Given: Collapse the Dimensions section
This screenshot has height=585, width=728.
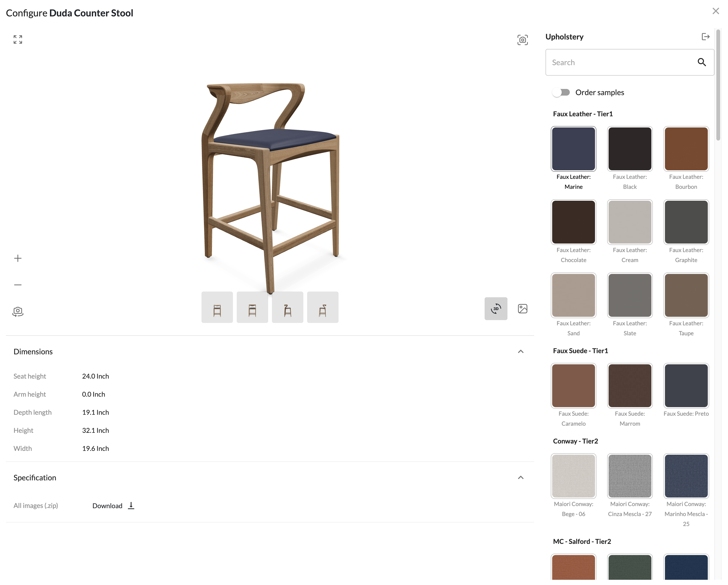Looking at the screenshot, I should [520, 351].
